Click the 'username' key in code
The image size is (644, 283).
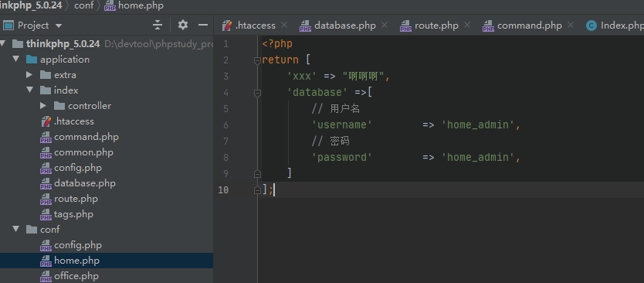pyautogui.click(x=342, y=124)
